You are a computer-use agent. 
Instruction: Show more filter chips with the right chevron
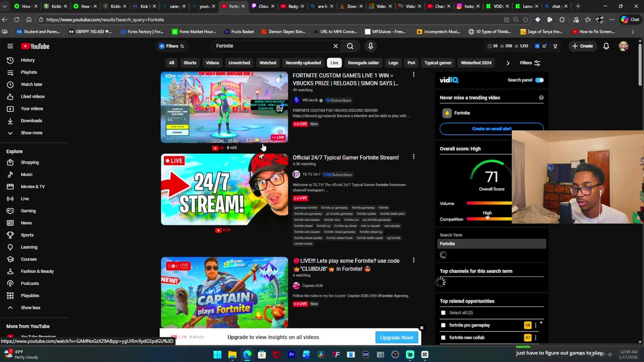pyautogui.click(x=508, y=63)
